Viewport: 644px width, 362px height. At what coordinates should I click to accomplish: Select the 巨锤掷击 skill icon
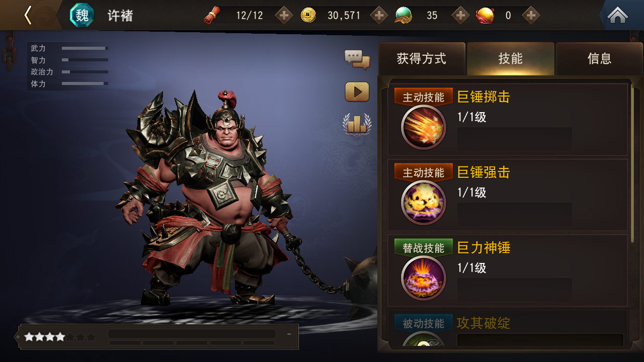point(424,127)
